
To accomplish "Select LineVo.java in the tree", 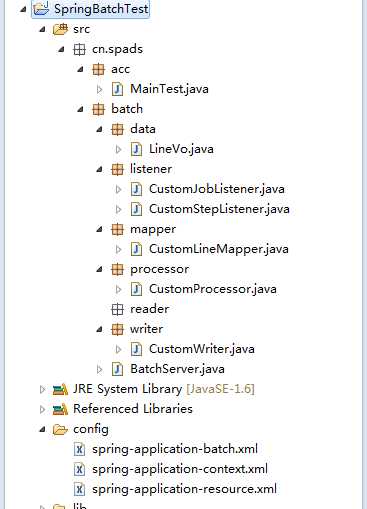I will tap(181, 149).
